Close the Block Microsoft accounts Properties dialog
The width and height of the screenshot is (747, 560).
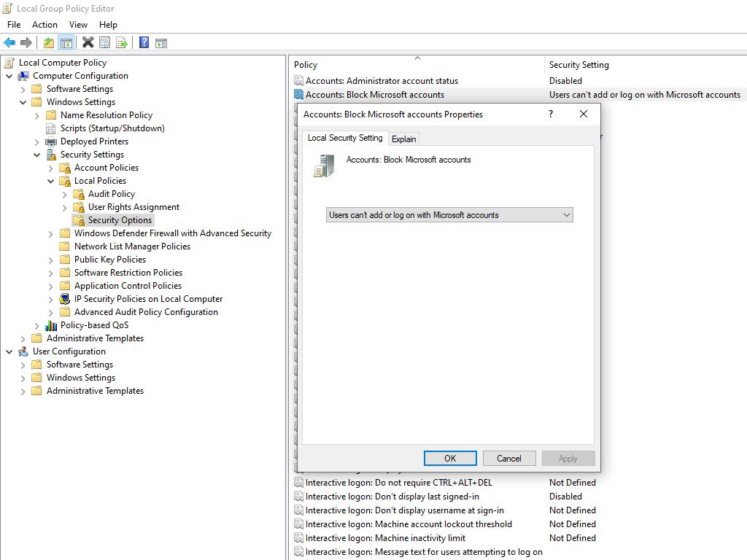tap(584, 114)
